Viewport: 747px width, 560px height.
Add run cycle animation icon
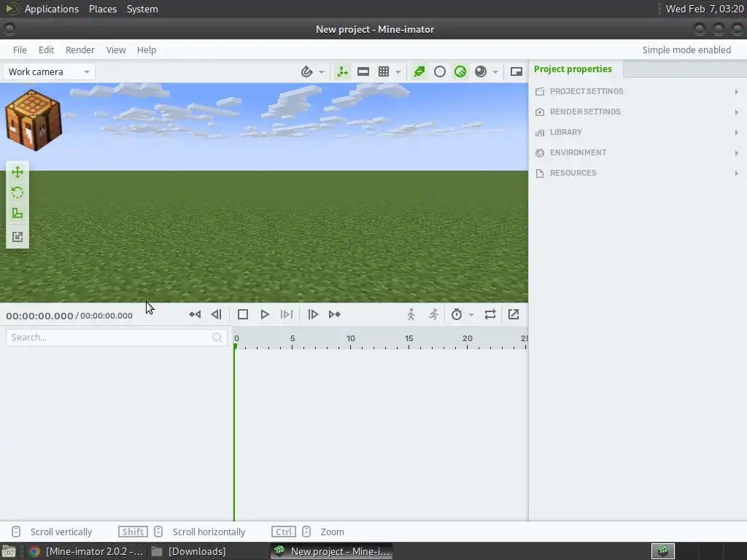coord(433,315)
